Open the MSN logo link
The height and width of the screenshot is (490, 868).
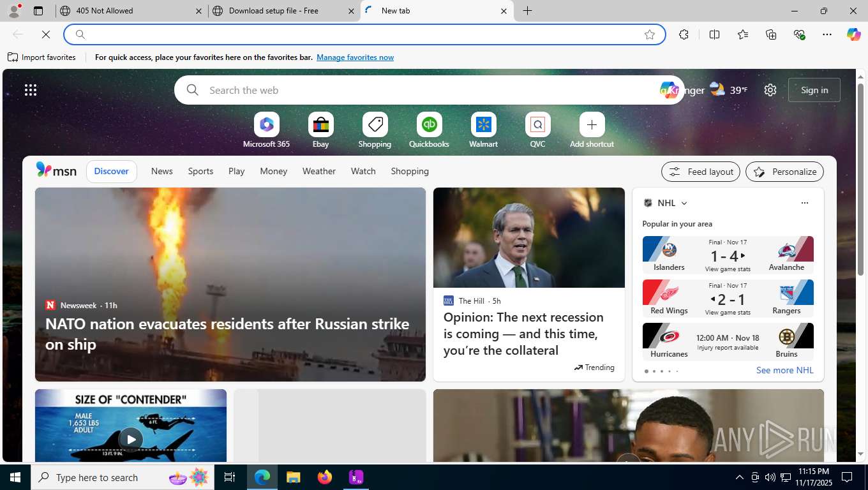tap(56, 170)
